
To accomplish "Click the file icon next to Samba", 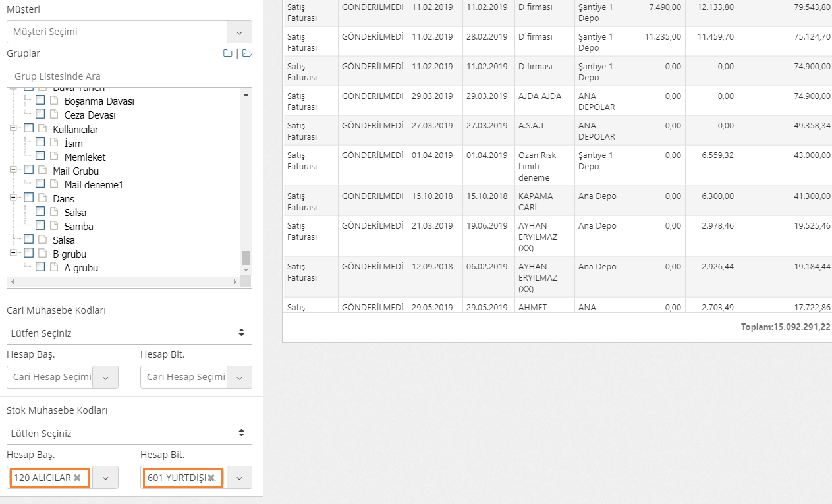I will point(55,226).
